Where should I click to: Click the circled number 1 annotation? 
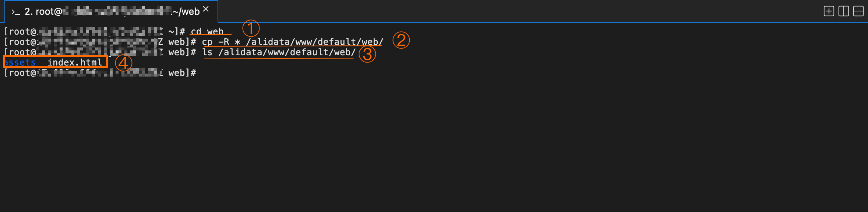click(x=251, y=29)
